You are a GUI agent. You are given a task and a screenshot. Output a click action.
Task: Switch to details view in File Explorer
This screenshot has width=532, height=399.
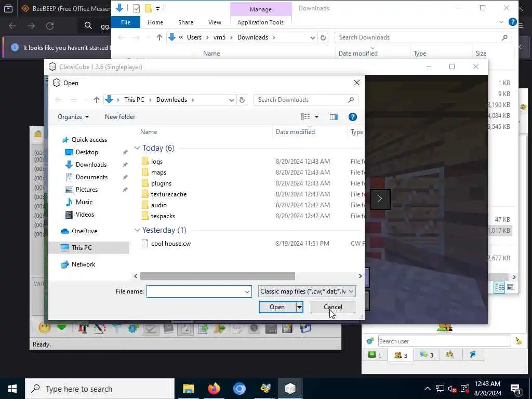coord(499,287)
